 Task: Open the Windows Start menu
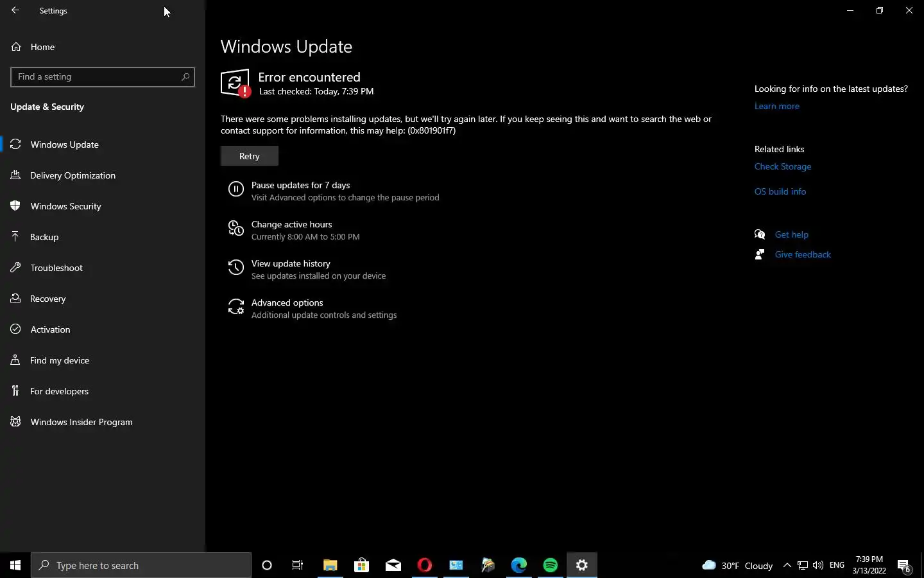point(15,565)
